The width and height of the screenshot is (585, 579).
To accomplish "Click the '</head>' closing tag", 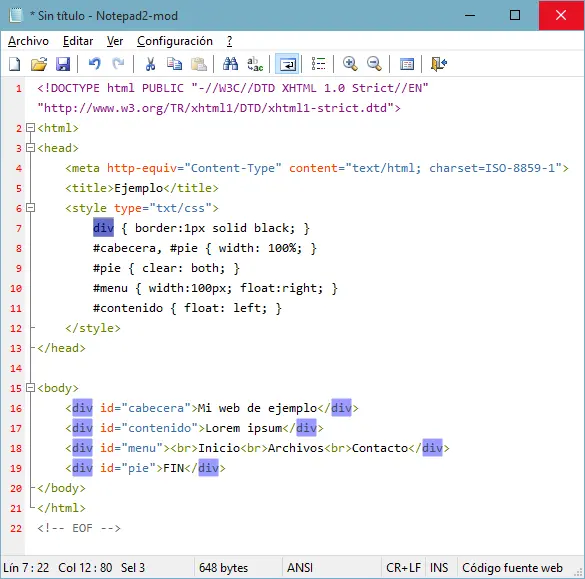I will click(x=62, y=348).
